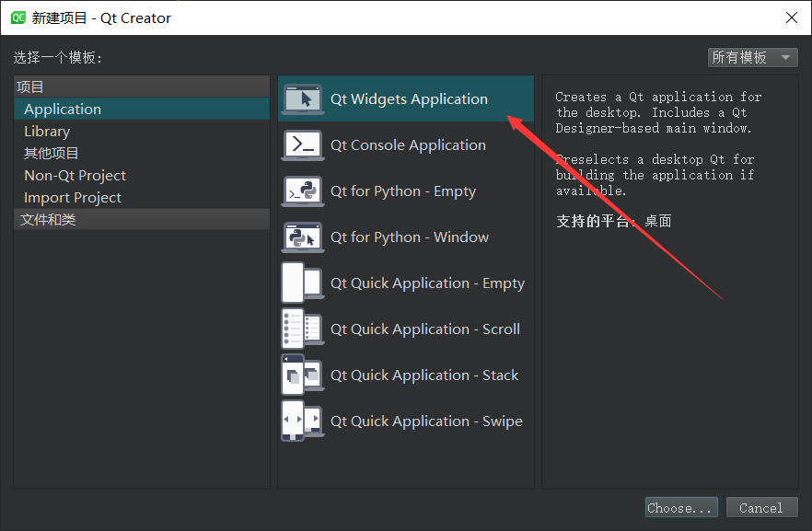Viewport: 812px width, 531px height.
Task: Click the dropdown arrow beside 所有模板
Action: [x=785, y=57]
